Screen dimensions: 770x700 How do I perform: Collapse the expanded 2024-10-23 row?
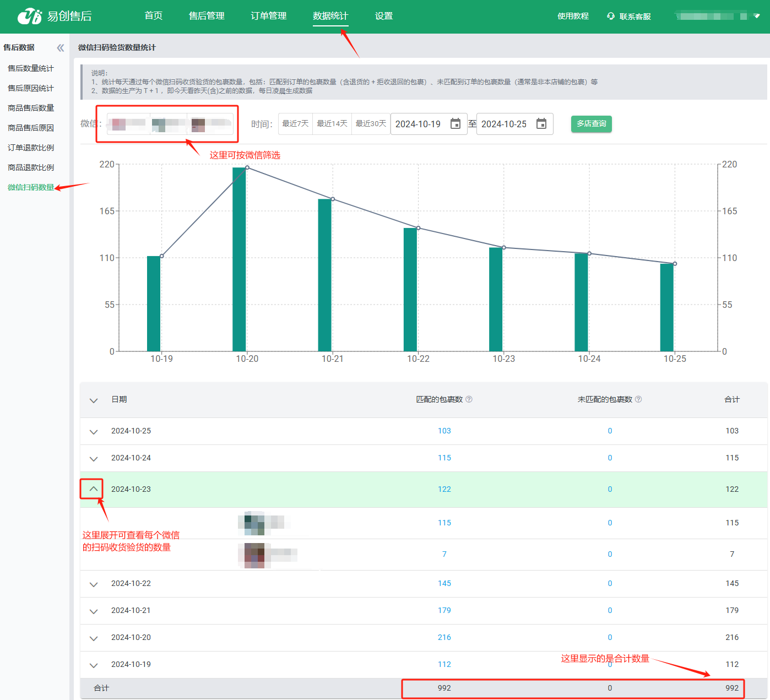[x=94, y=489]
